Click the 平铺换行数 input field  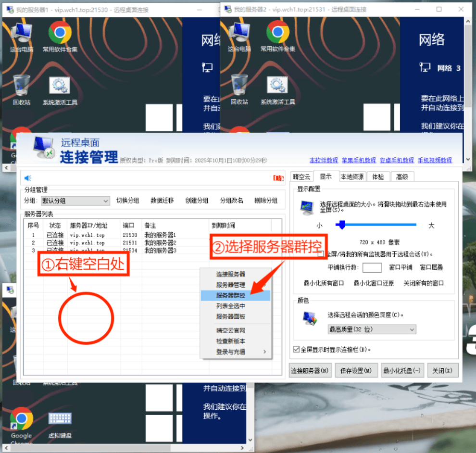click(x=372, y=267)
